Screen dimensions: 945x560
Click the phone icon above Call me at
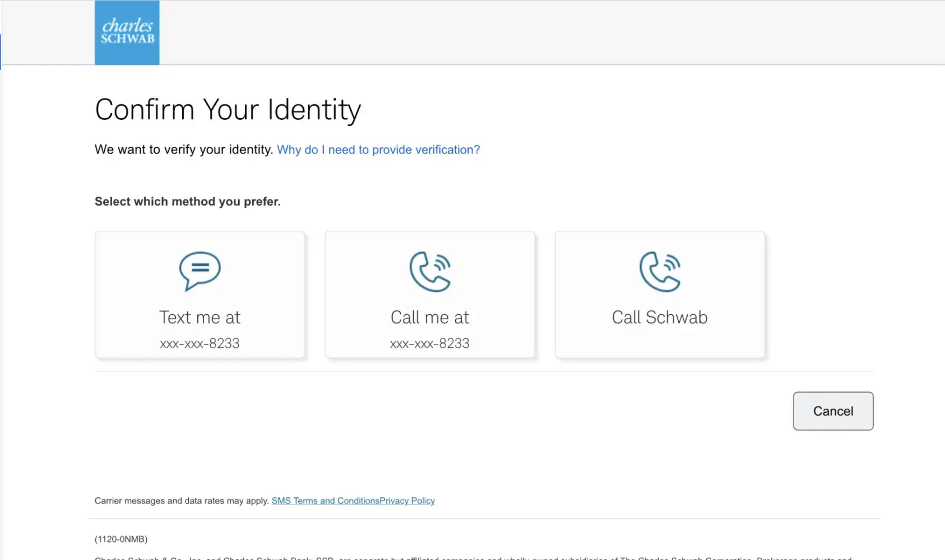click(x=430, y=272)
